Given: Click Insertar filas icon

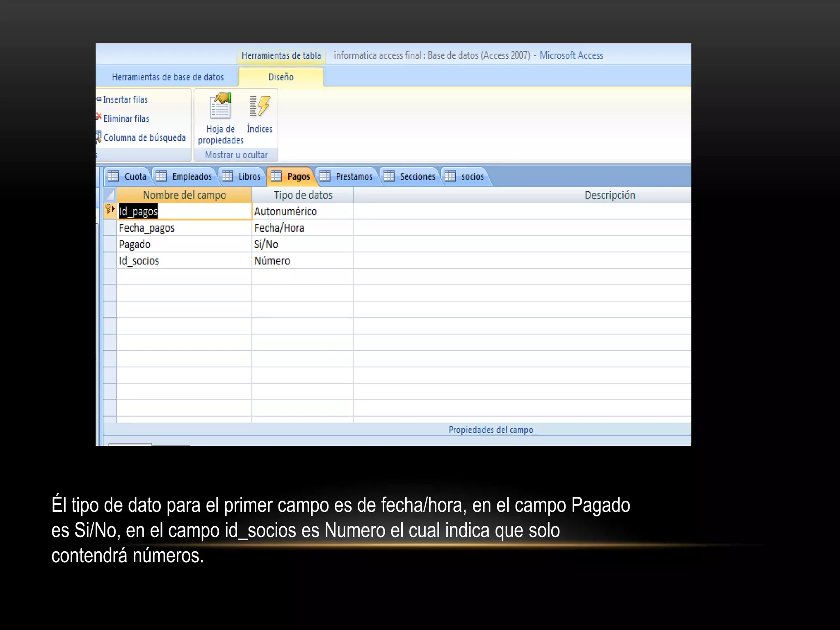Looking at the screenshot, I should 99,99.
